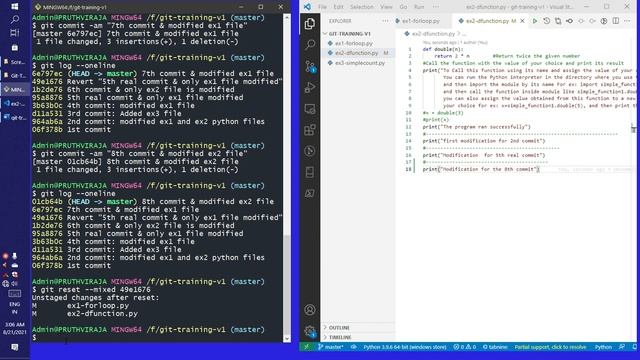Switch to the VS Code 'ex2-' taskbar button
Image resolution: width=640 pixels, height=360 pixels.
[15, 104]
